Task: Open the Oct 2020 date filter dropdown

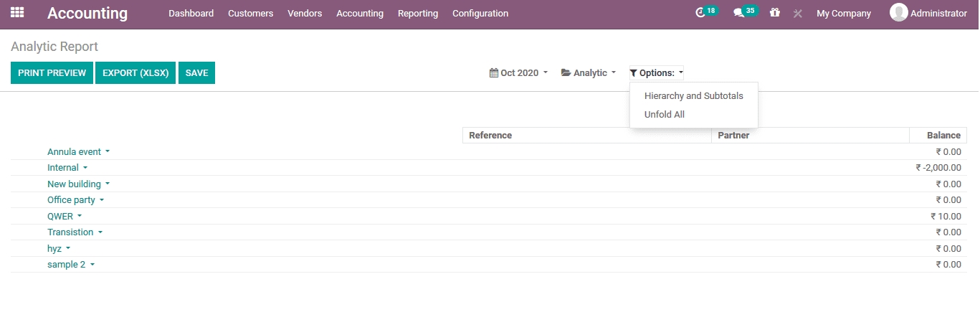Action: click(x=518, y=73)
